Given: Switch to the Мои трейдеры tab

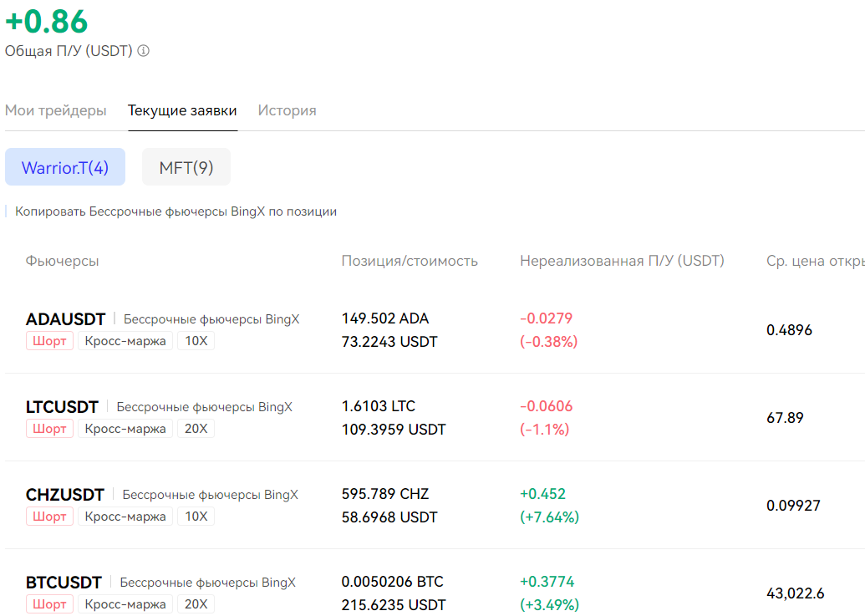Looking at the screenshot, I should (x=56, y=110).
